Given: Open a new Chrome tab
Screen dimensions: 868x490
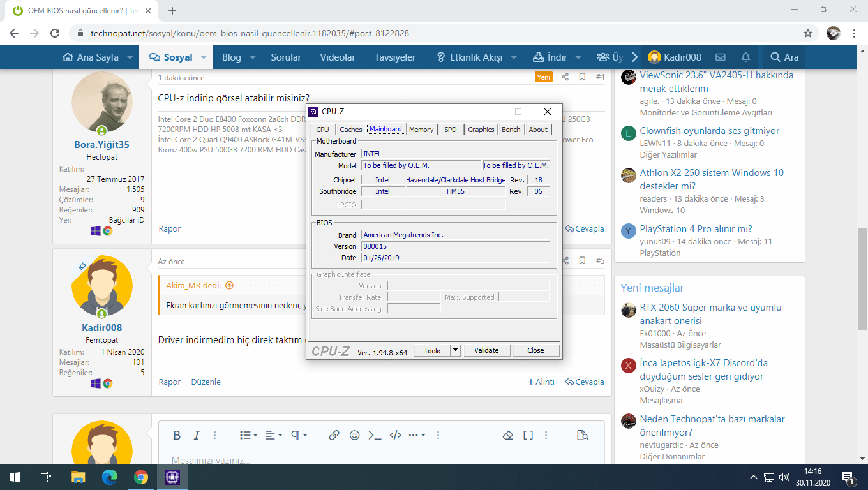Looking at the screenshot, I should pos(172,10).
